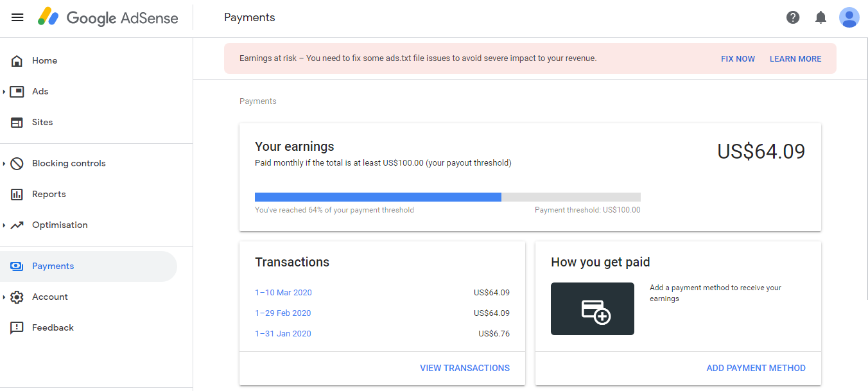Open Feedback in the sidebar
Screen dimensions: 868x391
coord(53,327)
